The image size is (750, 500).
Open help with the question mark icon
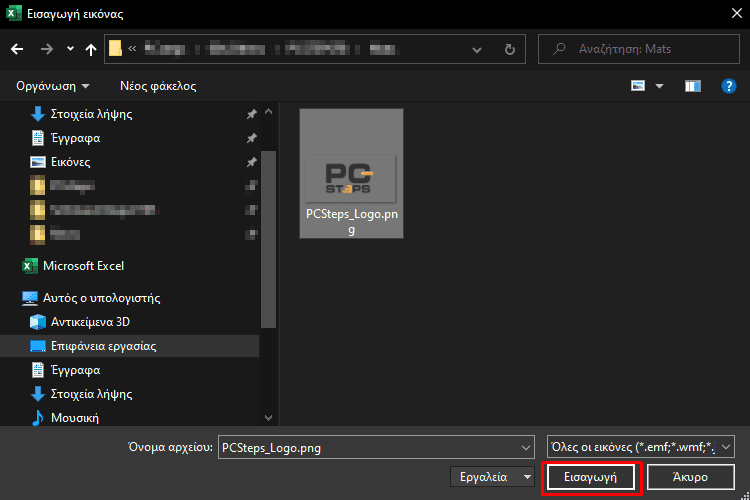[x=728, y=86]
